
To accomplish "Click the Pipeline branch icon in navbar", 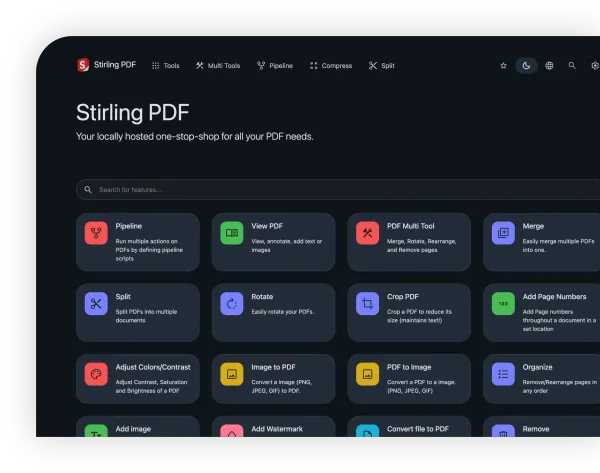I will pos(261,66).
